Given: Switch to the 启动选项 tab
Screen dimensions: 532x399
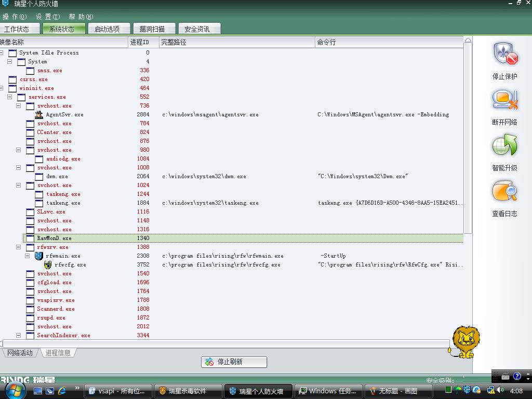Looking at the screenshot, I should 109,29.
